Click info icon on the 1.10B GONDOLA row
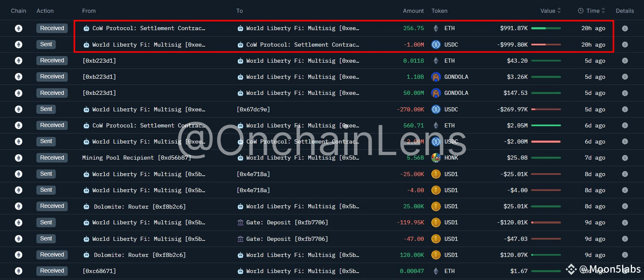This screenshot has height=280, width=644. click(625, 77)
